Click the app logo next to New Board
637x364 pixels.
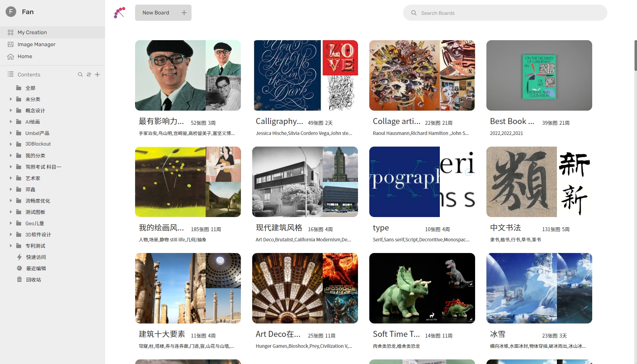[x=120, y=13]
